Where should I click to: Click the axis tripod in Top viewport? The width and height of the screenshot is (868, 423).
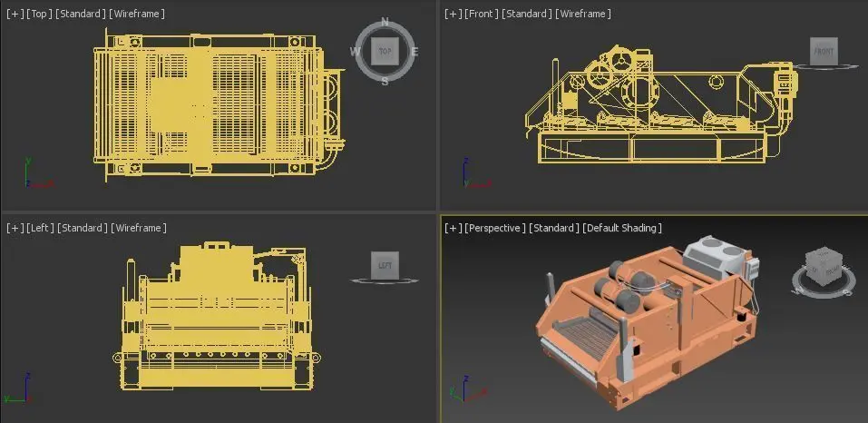point(38,173)
